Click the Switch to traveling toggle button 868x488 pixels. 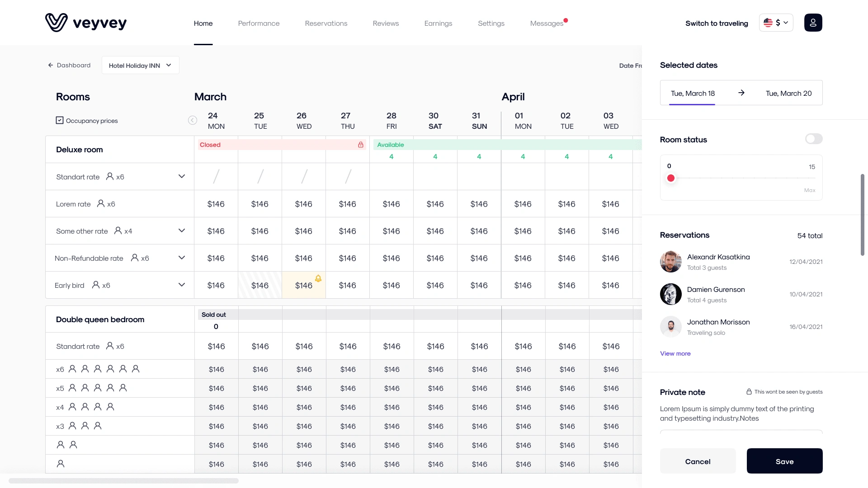point(717,23)
